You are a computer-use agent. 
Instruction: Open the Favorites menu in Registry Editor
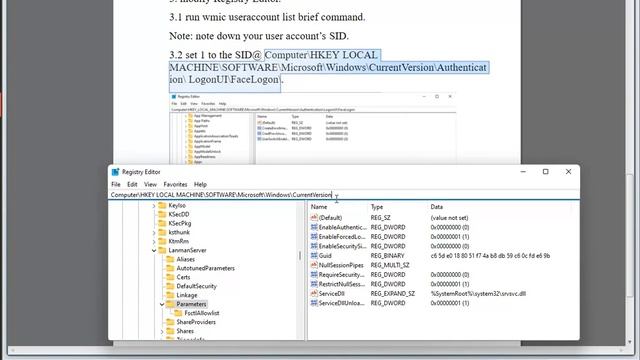[x=175, y=184]
